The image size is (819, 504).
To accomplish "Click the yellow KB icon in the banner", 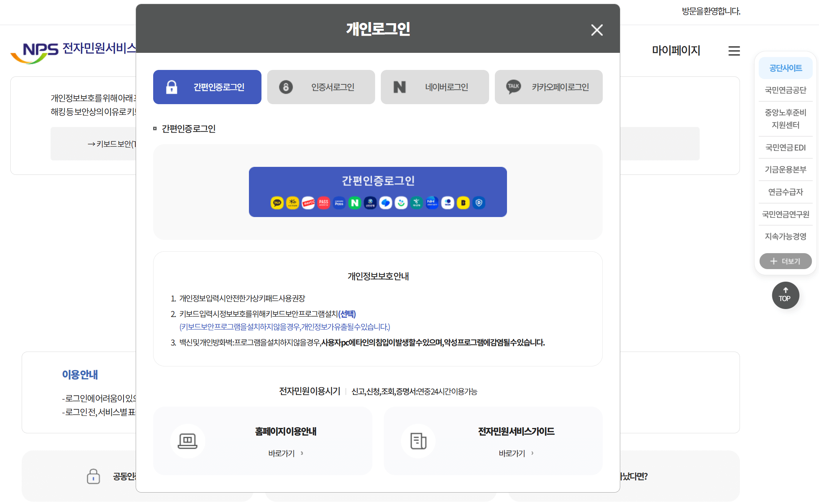I will (293, 203).
